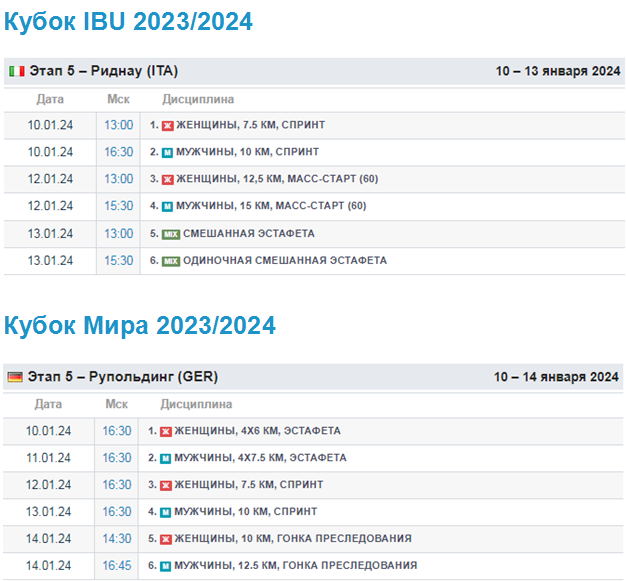Click 16:45 time of men's pursuit
This screenshot has width=626, height=581.
tap(117, 565)
